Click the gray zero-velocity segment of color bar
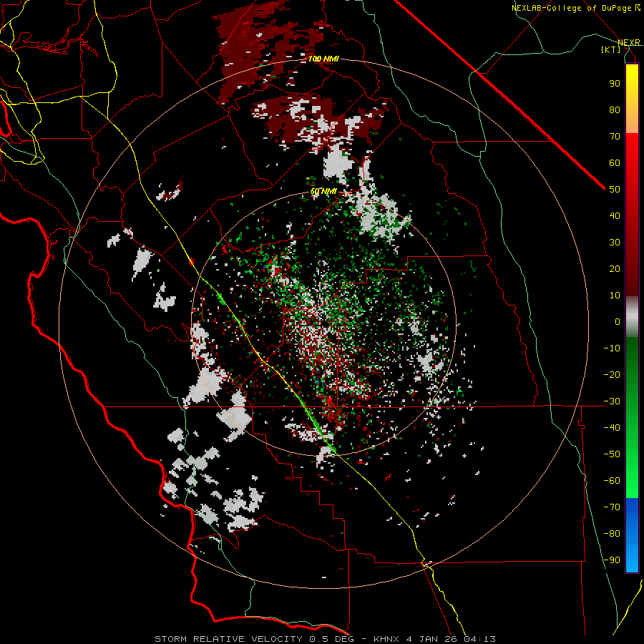The height and width of the screenshot is (644, 644). click(632, 317)
